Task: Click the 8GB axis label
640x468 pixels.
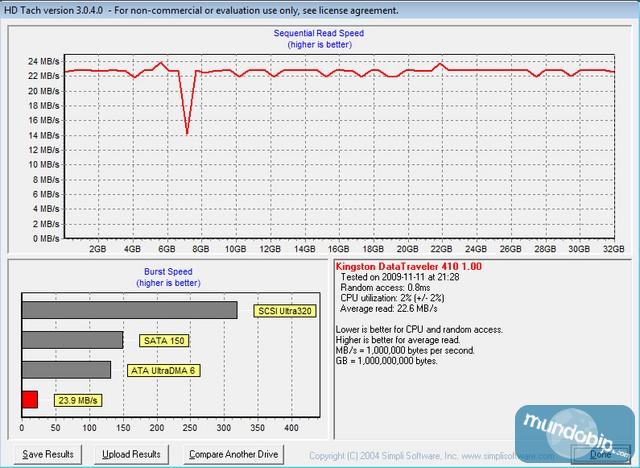Action: (x=201, y=249)
